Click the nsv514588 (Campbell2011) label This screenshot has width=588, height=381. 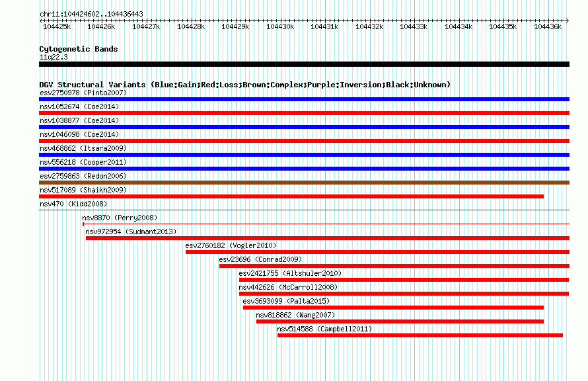[x=324, y=329]
